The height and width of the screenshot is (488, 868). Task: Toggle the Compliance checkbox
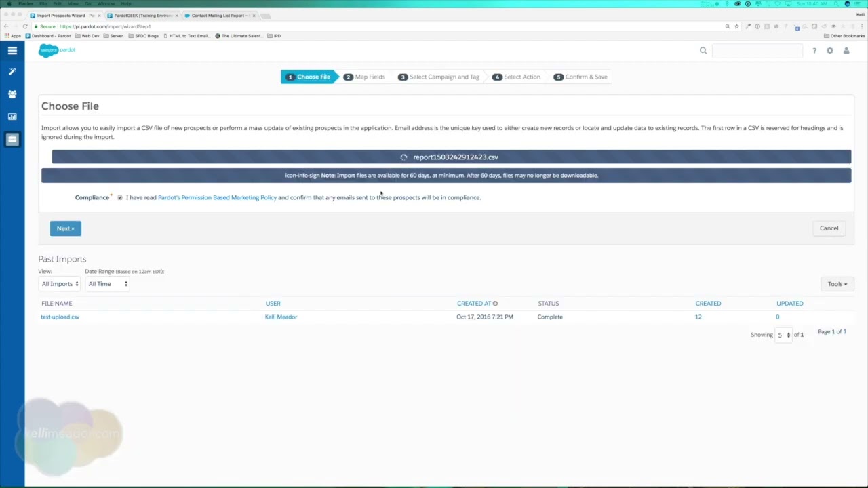point(120,198)
